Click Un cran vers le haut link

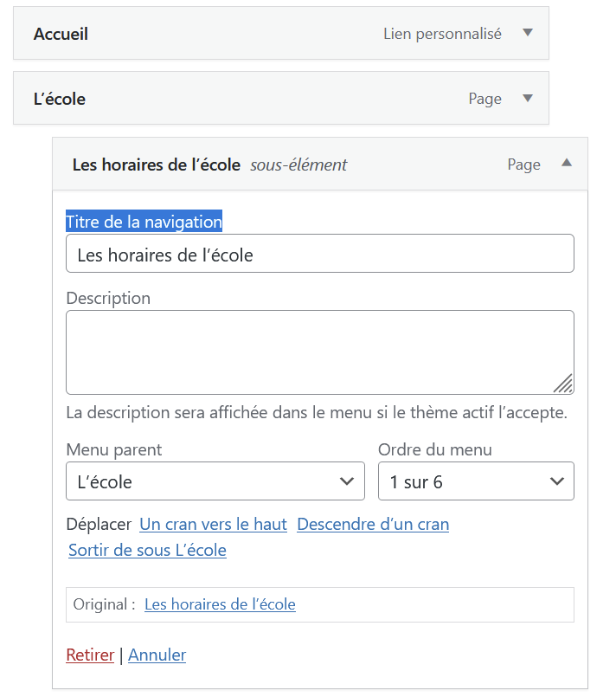213,524
